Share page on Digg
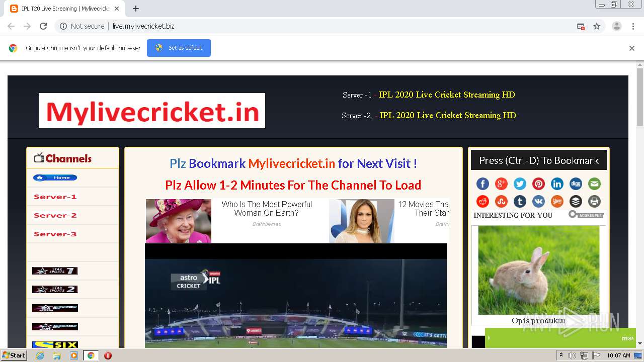Screen dimensions: 644x362 point(576,184)
